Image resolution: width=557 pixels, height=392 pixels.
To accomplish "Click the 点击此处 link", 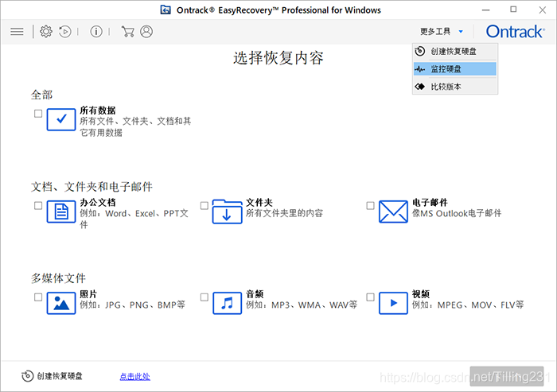I will point(135,376).
